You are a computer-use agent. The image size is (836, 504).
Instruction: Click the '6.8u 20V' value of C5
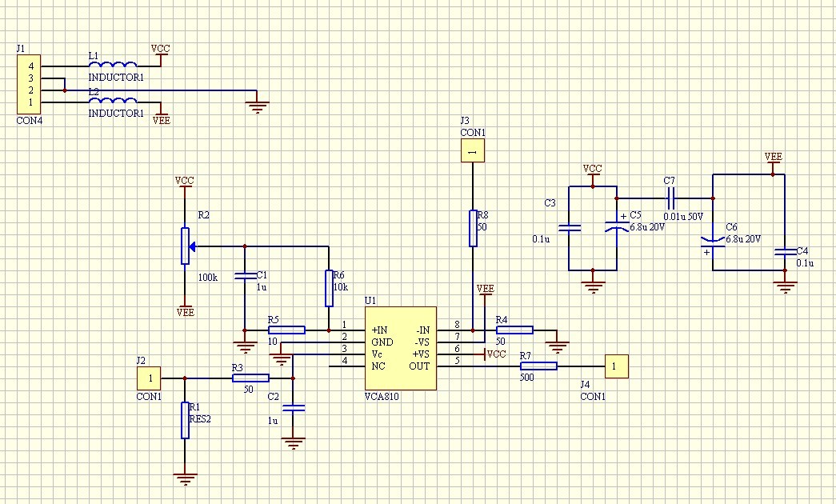click(647, 226)
